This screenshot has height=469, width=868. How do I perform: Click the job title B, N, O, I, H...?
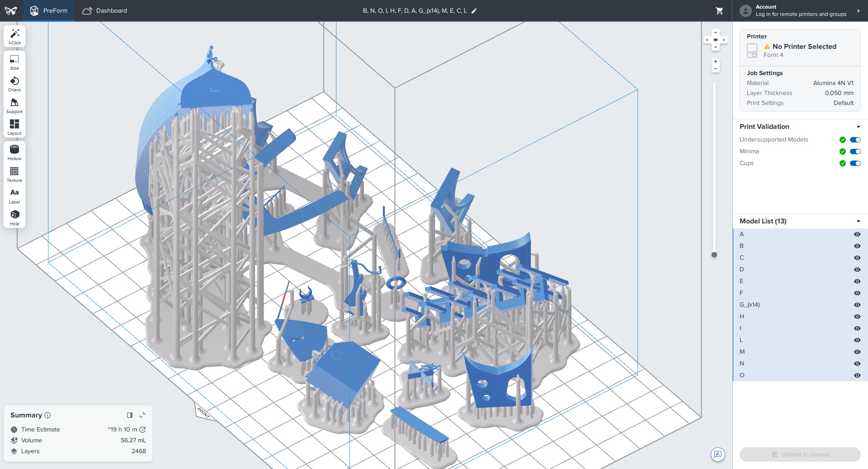pos(415,11)
